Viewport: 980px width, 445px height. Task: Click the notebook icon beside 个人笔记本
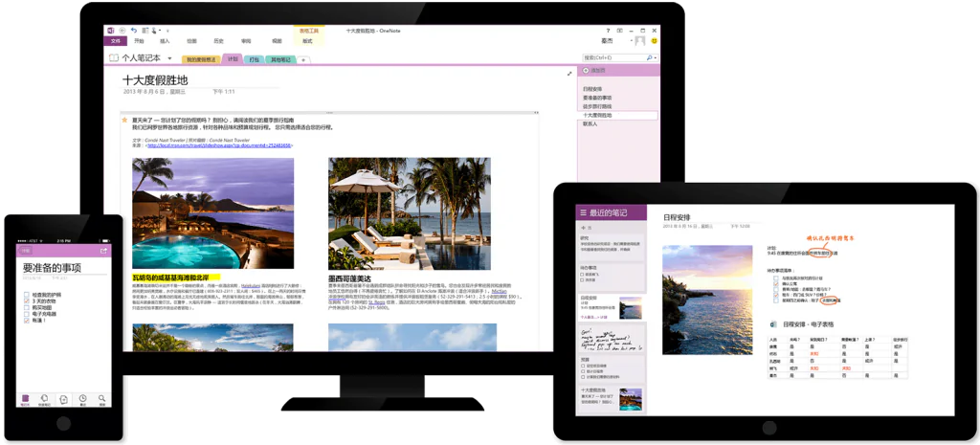114,57
